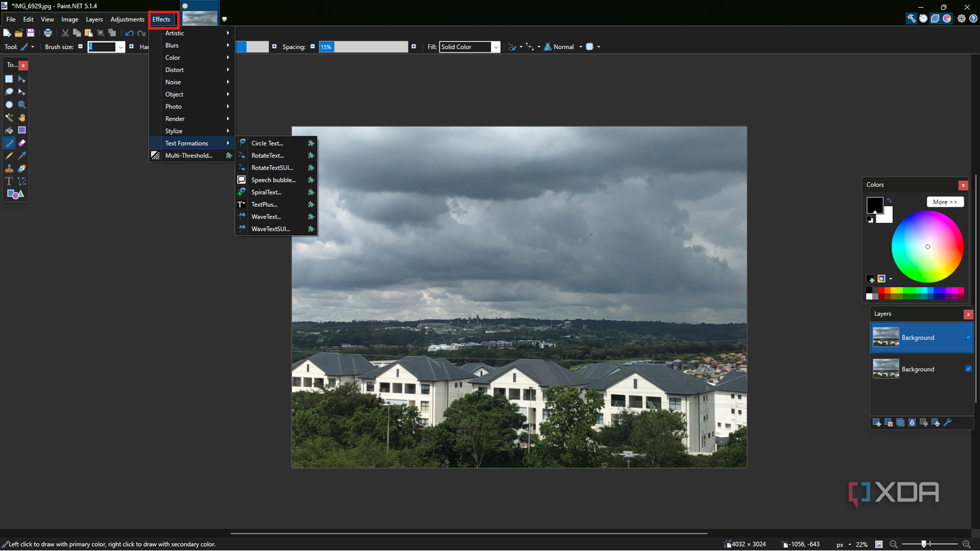Image resolution: width=980 pixels, height=551 pixels.
Task: Toggle the History window button at top right
Action: tap(923, 18)
